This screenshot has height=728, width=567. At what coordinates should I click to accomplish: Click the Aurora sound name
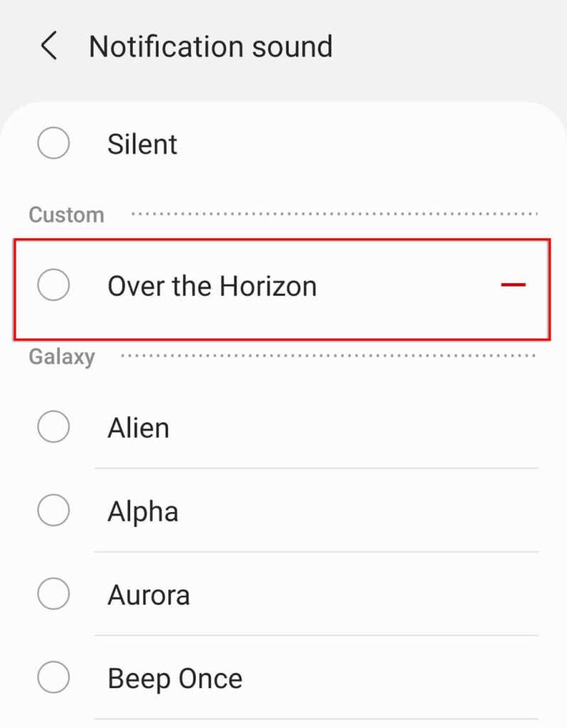click(148, 595)
